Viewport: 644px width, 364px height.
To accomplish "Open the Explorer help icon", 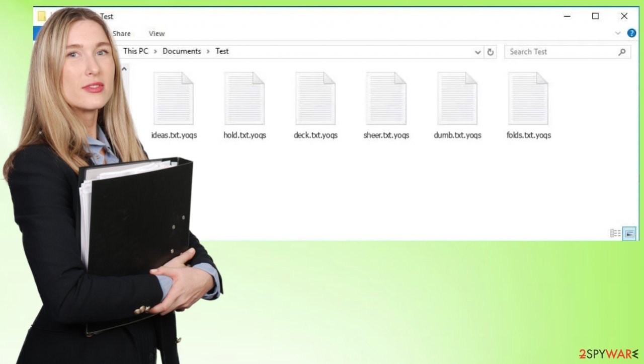I will point(631,33).
